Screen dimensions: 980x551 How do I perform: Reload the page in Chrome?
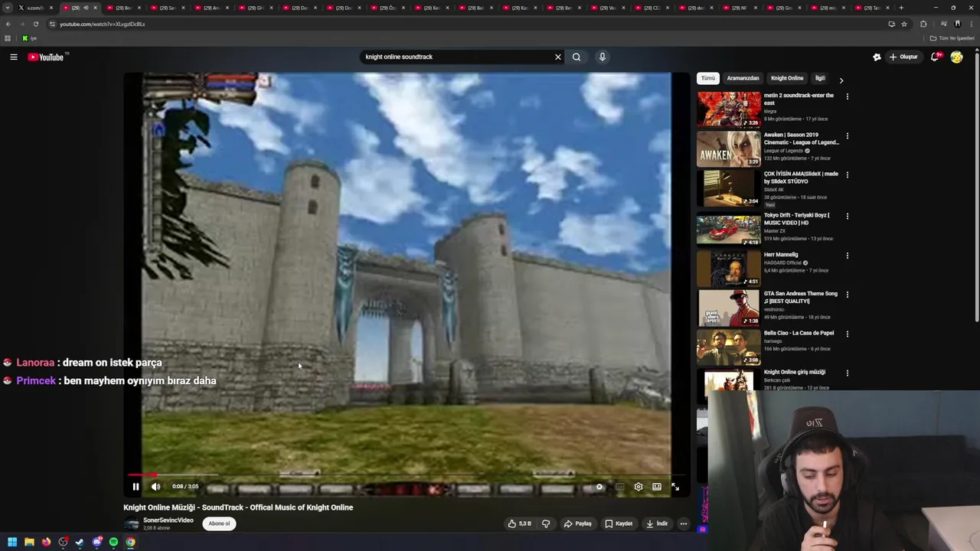pos(35,24)
